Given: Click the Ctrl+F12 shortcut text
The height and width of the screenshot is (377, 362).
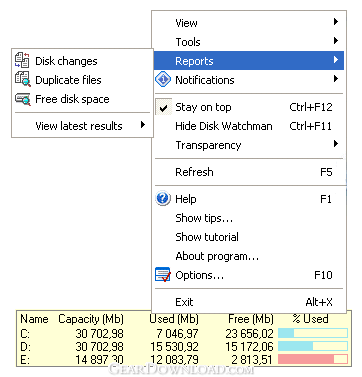Looking at the screenshot, I should point(311,107).
